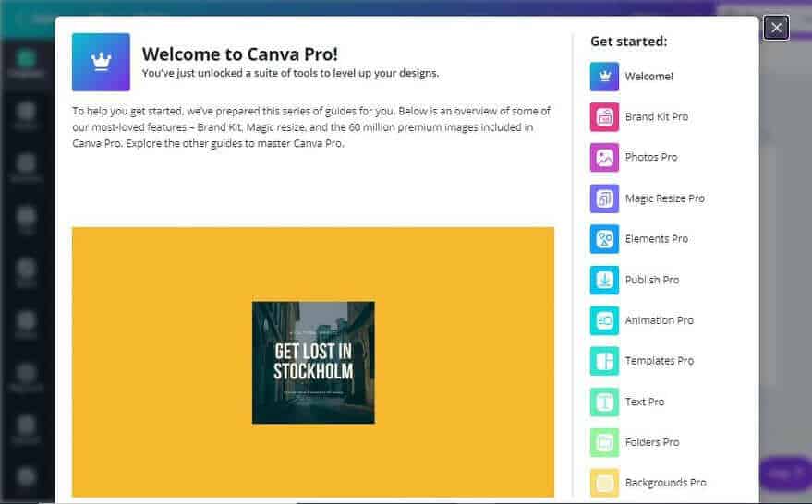The height and width of the screenshot is (504, 812).
Task: Click the Welcome to Canva Pro! heading
Action: tap(240, 54)
